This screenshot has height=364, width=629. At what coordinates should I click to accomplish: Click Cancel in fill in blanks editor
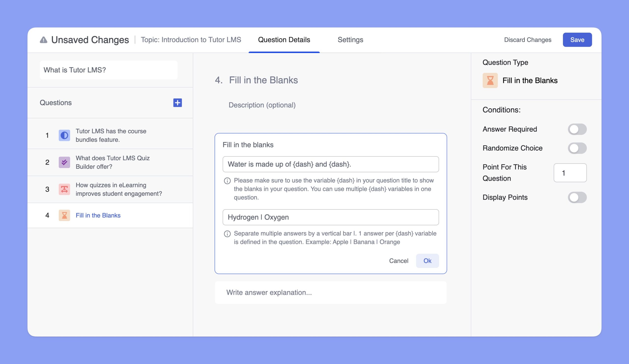point(399,261)
